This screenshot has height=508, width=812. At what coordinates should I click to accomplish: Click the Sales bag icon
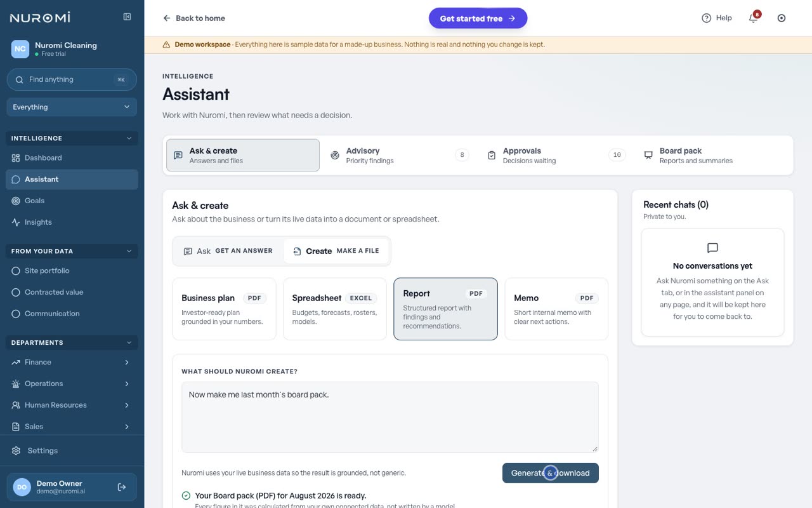coord(16,427)
